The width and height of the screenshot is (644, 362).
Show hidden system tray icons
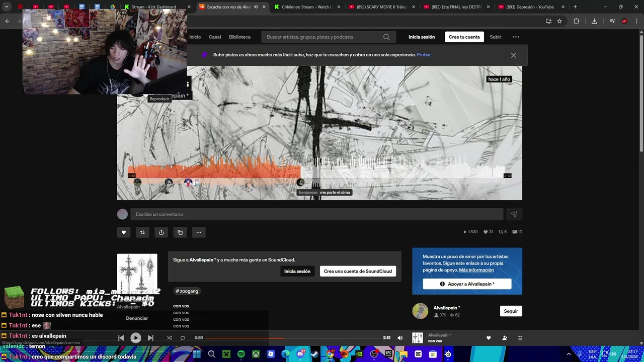(569, 354)
